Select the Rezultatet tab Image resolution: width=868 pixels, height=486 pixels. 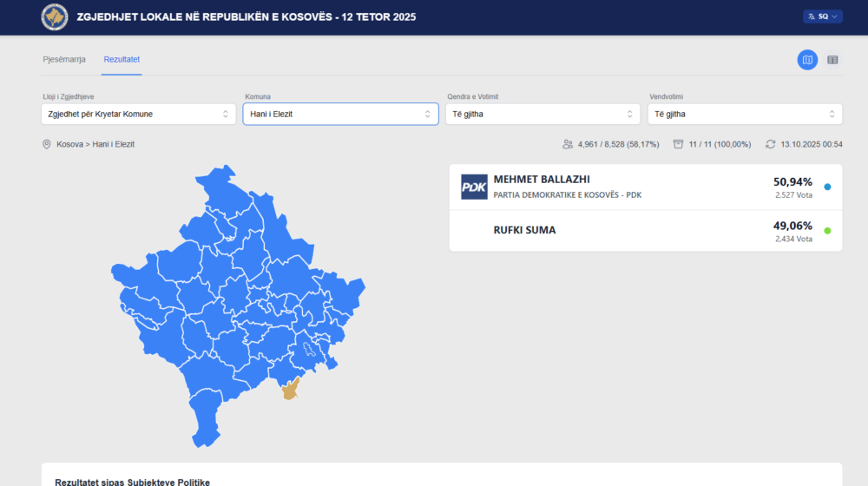122,59
